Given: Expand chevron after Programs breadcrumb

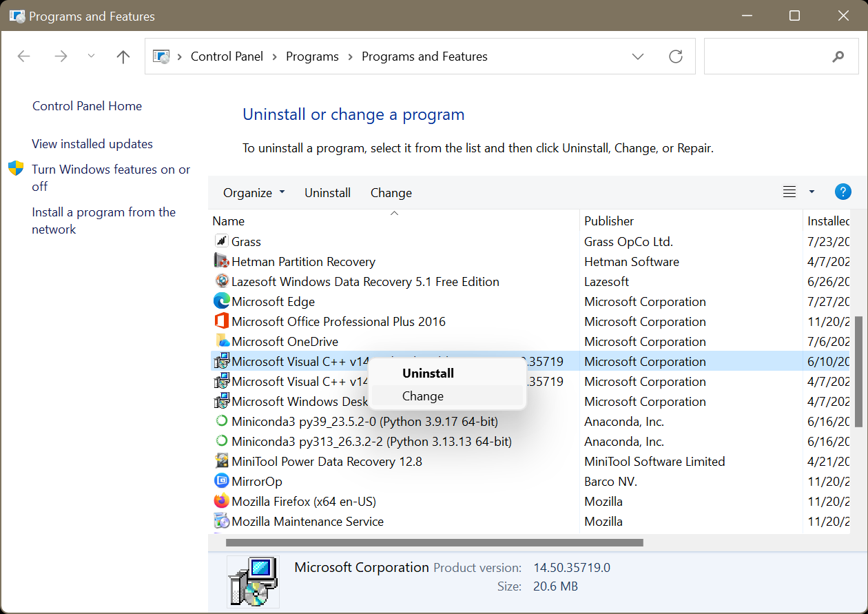Looking at the screenshot, I should coord(351,57).
